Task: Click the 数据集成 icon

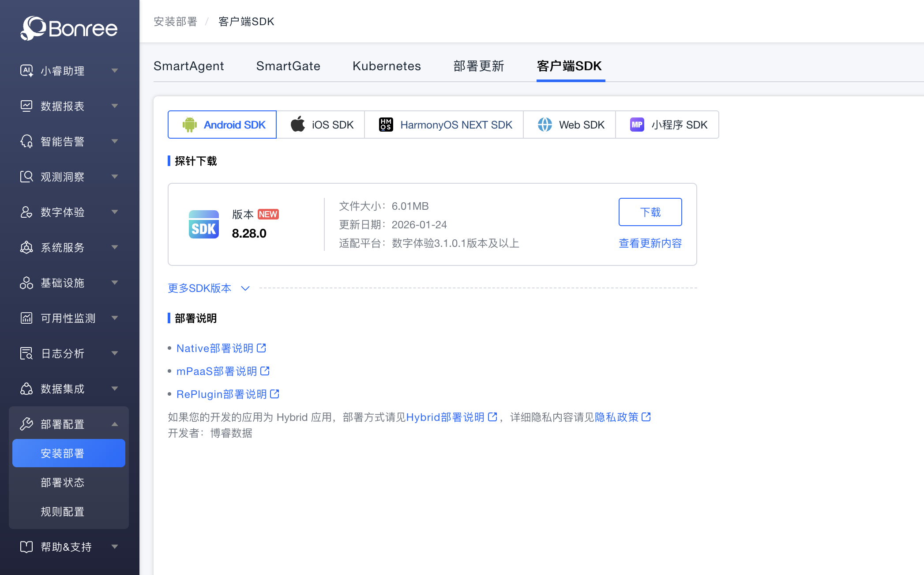Action: [26, 389]
